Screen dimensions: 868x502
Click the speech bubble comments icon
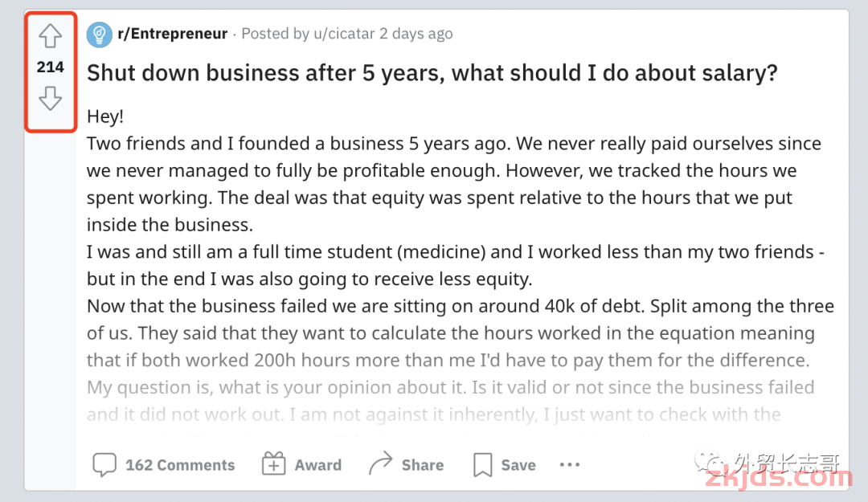(x=104, y=465)
